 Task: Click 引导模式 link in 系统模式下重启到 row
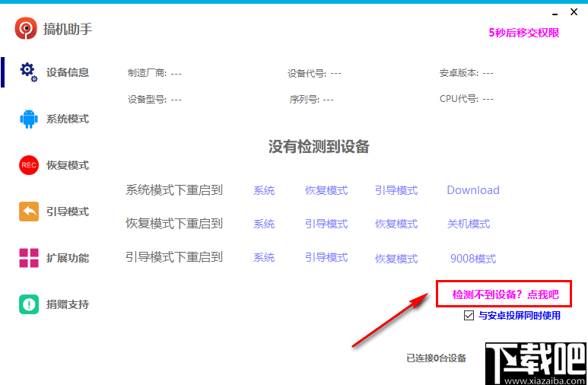point(396,191)
